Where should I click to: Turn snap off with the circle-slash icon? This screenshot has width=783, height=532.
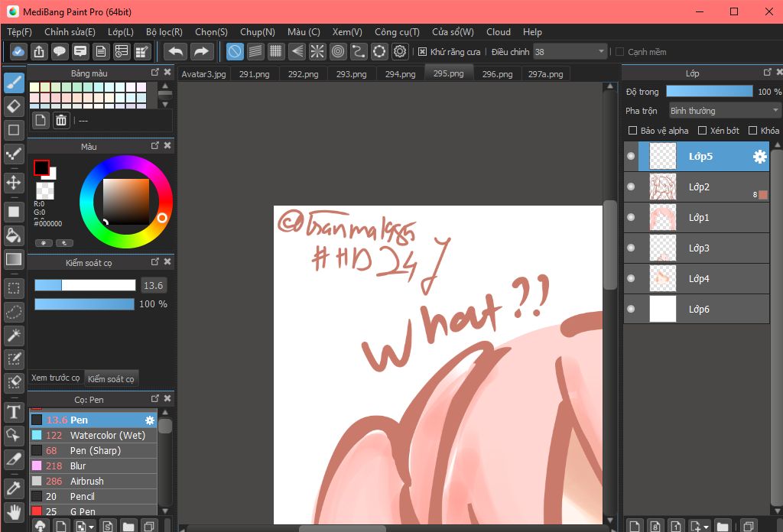click(x=235, y=51)
